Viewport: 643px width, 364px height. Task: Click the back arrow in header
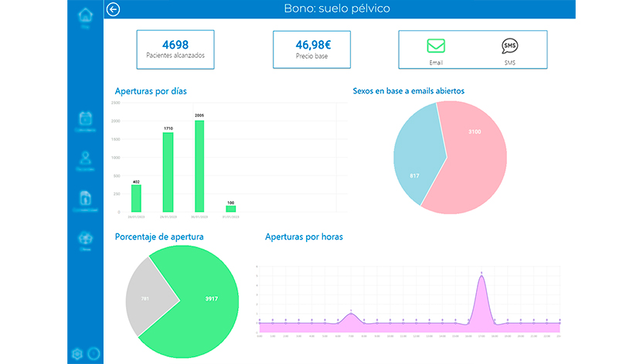(114, 9)
